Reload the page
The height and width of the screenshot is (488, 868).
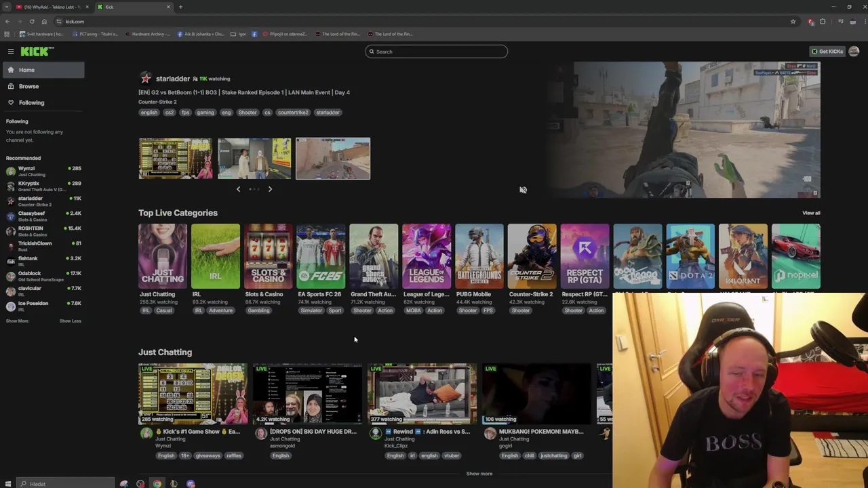coord(32,22)
